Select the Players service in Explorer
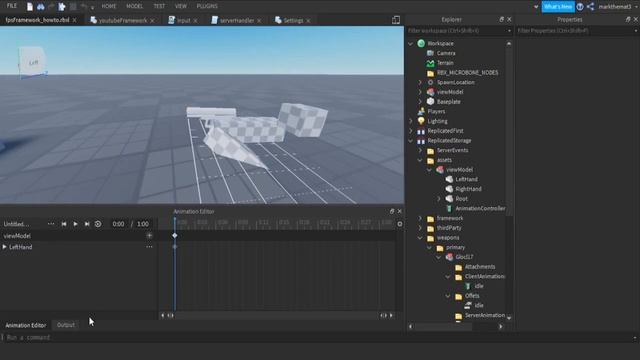This screenshot has height=360, width=640. [x=436, y=111]
